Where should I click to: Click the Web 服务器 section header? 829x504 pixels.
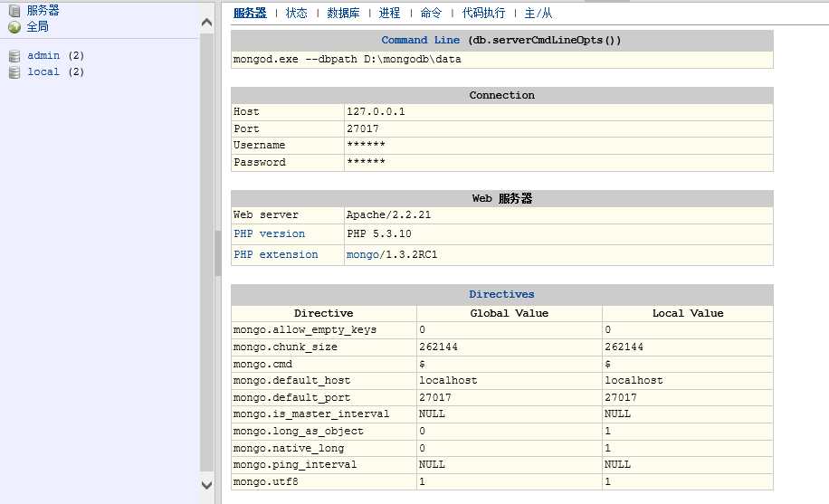[501, 198]
